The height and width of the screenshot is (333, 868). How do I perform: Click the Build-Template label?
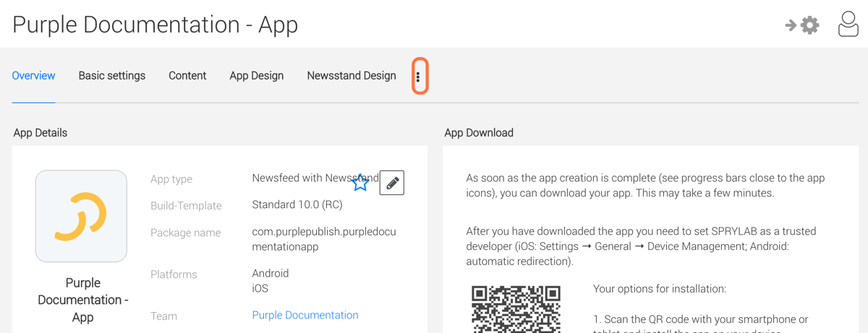[x=186, y=206]
